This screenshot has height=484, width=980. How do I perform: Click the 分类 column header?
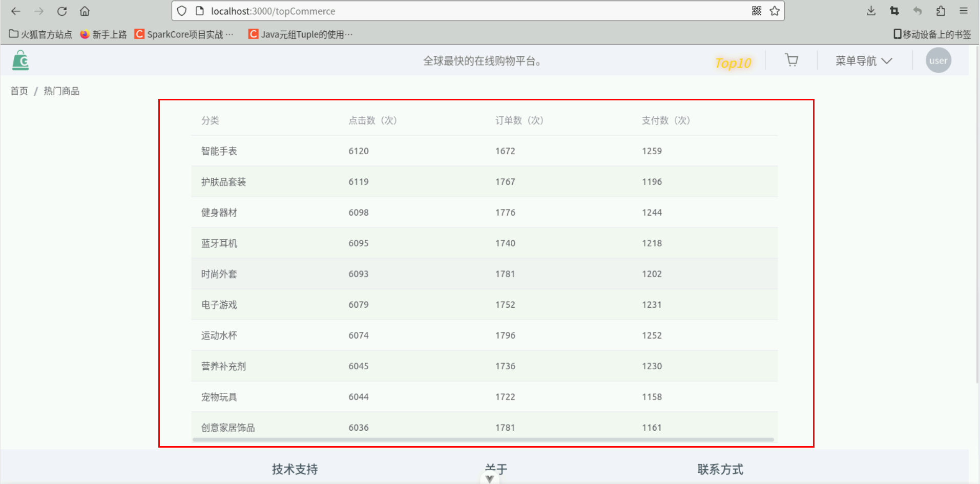point(210,120)
